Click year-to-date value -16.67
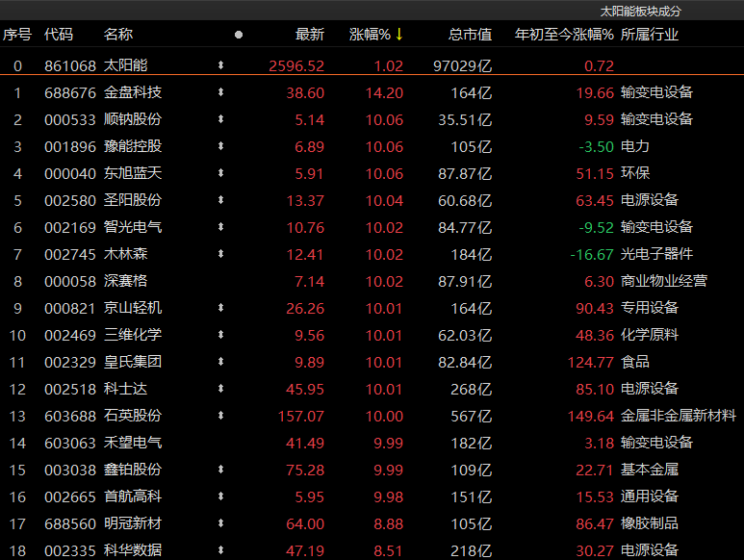 592,255
